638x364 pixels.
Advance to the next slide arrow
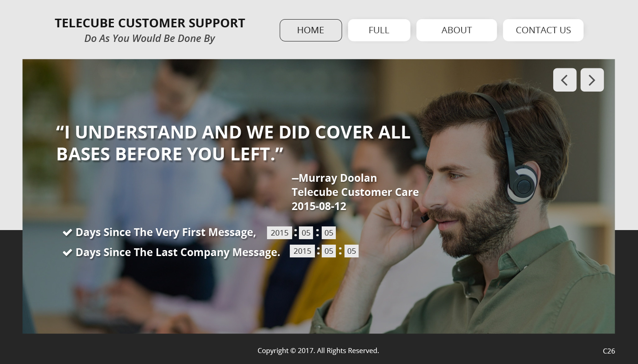click(x=592, y=80)
